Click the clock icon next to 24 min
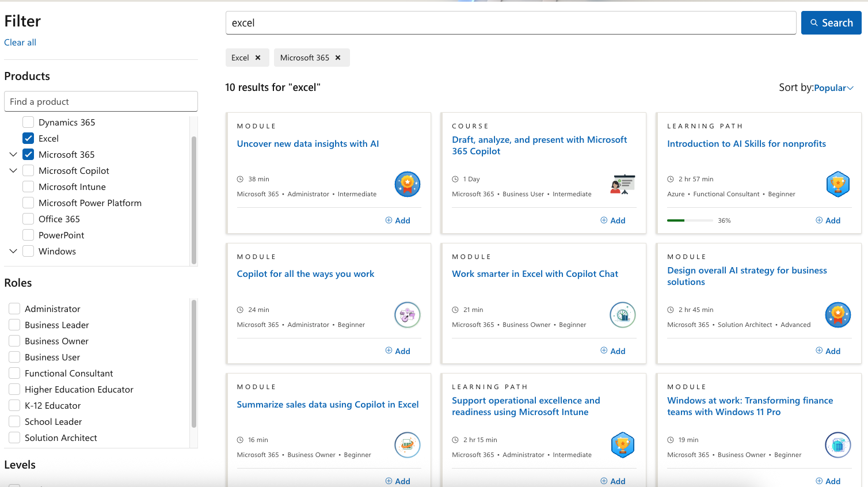Screen dimensions: 868x487 [x=241, y=310]
